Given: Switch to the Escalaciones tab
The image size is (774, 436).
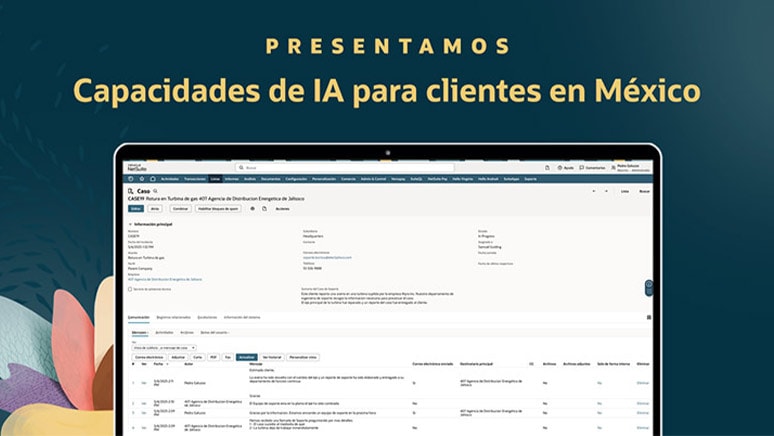Looking at the screenshot, I should (207, 317).
